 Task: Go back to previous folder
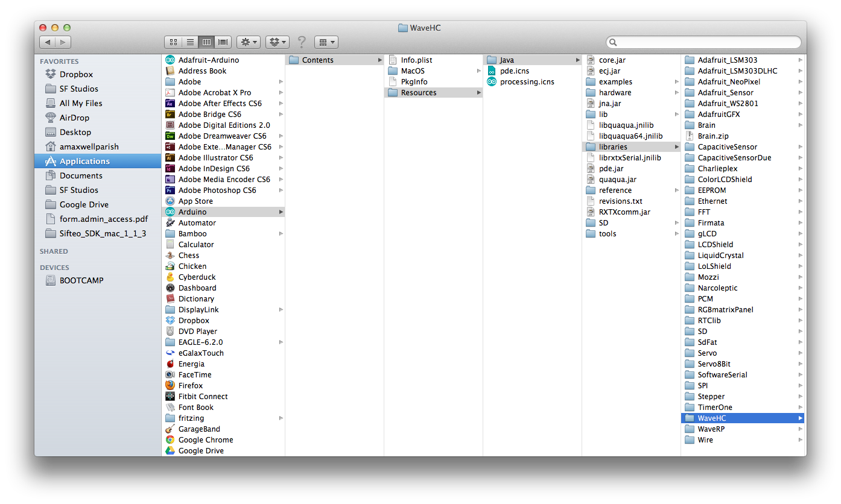click(48, 42)
